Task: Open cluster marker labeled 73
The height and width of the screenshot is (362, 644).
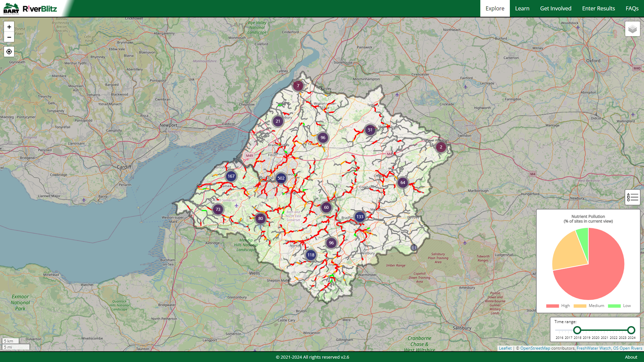Action: tap(218, 209)
